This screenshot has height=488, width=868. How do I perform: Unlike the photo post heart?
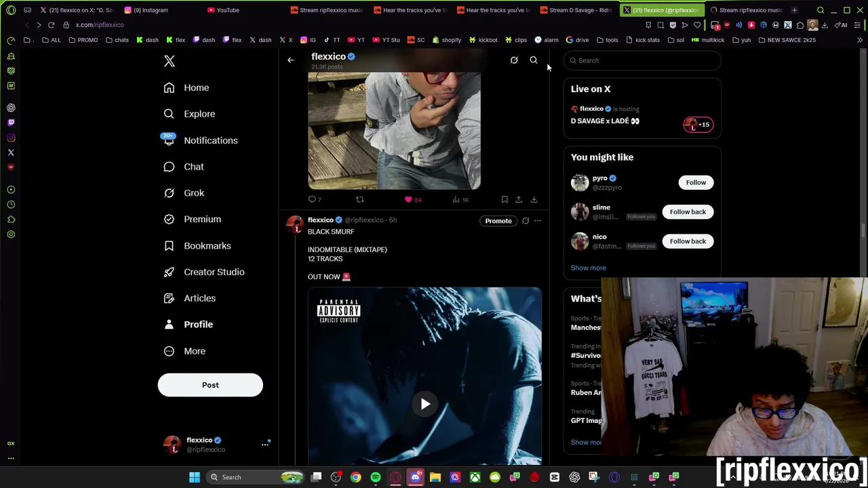click(408, 199)
